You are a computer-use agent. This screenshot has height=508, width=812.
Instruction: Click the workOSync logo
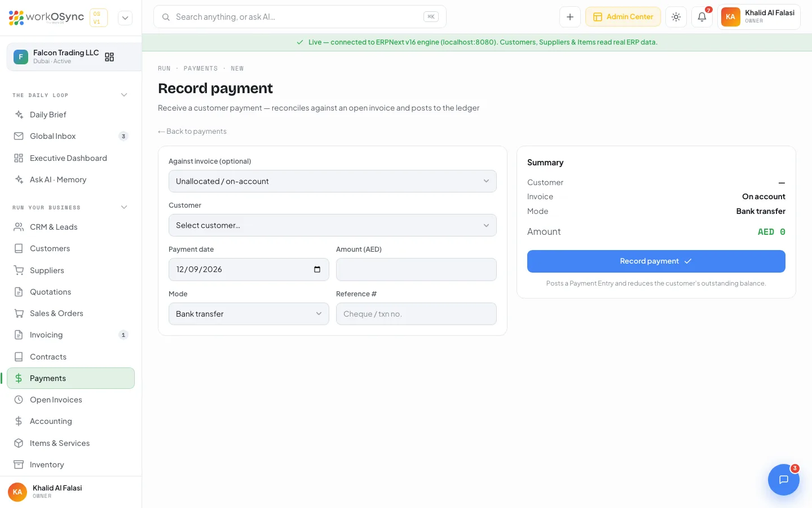pyautogui.click(x=46, y=17)
